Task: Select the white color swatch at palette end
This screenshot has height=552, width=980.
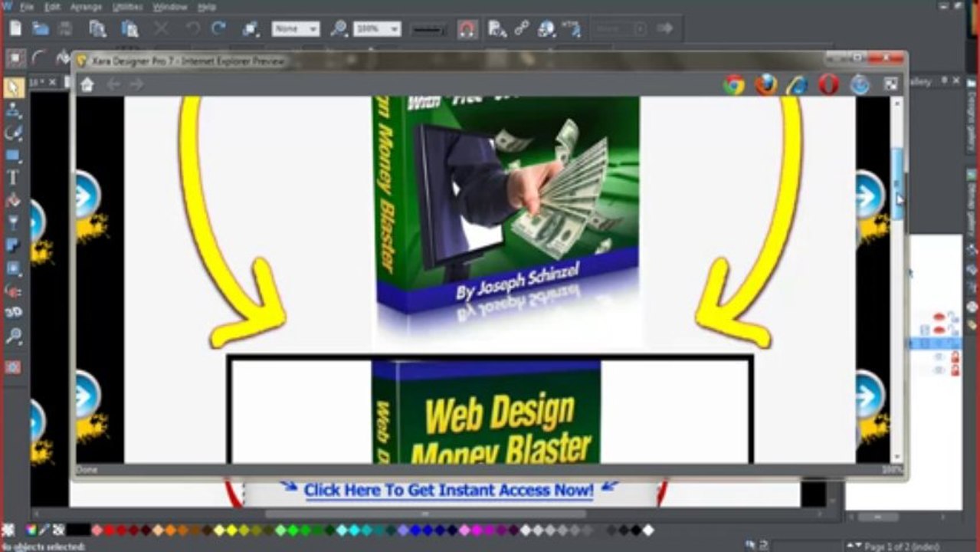Action: [648, 530]
